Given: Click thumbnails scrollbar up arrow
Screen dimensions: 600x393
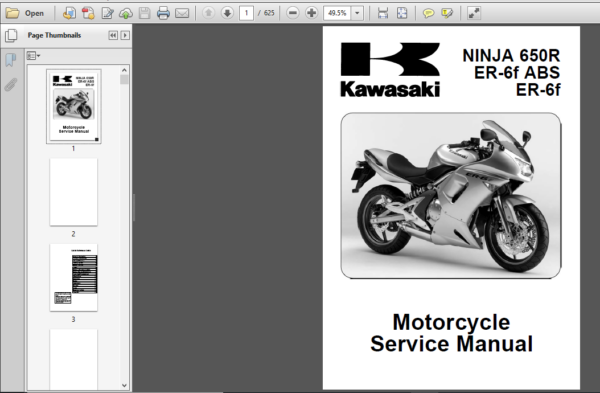Looking at the screenshot, I should tap(124, 70).
